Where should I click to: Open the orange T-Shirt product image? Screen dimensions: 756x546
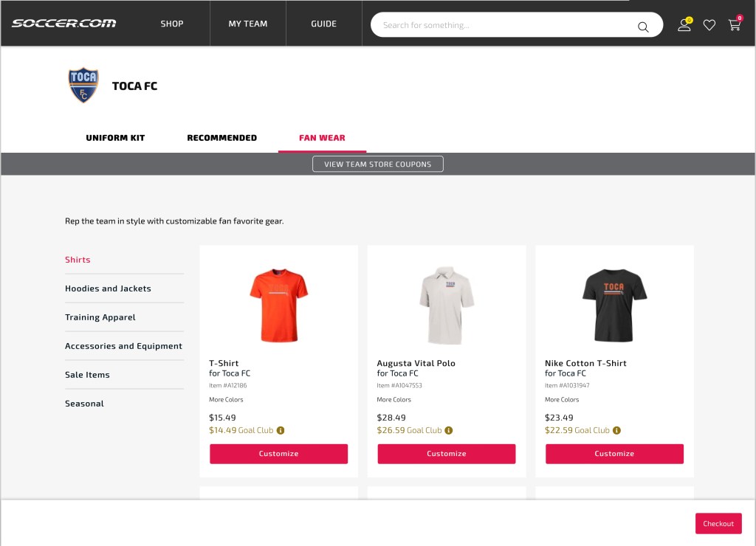pyautogui.click(x=278, y=305)
